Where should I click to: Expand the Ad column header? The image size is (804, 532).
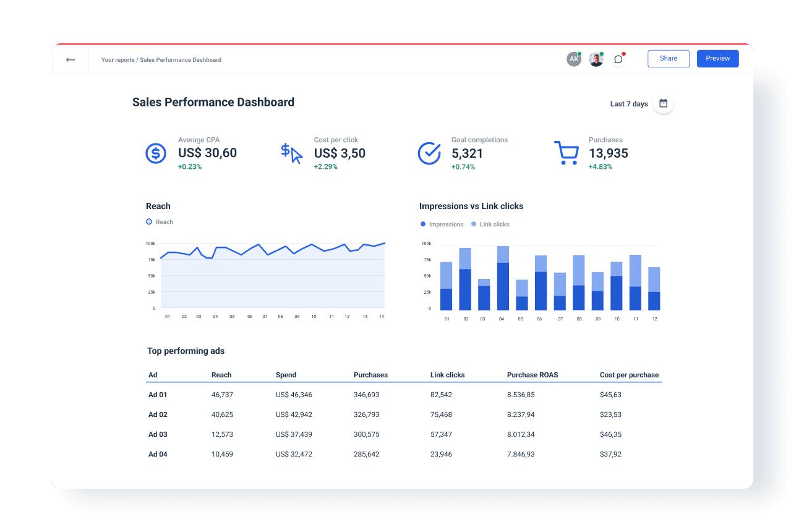tap(152, 375)
